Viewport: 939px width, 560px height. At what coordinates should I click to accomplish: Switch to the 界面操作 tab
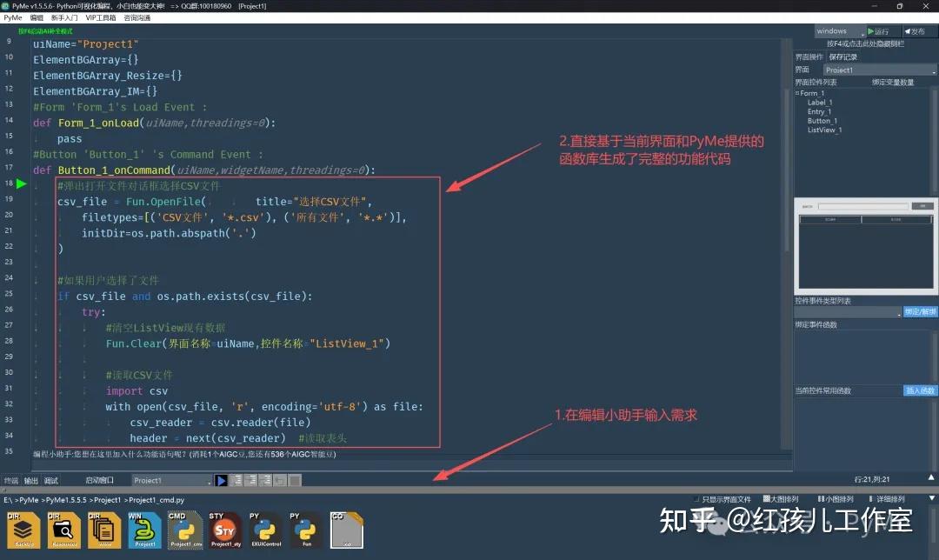coord(809,57)
